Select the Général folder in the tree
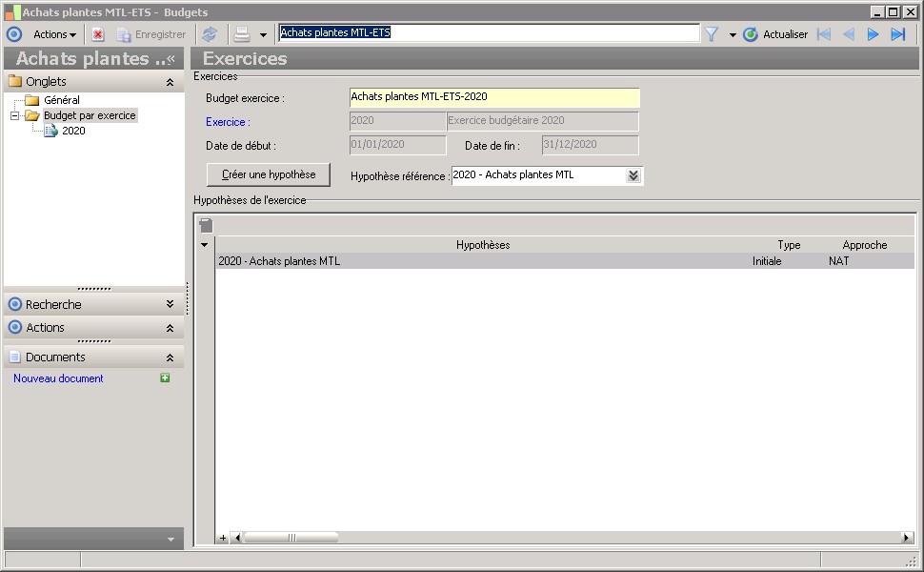924x572 pixels. [x=61, y=100]
